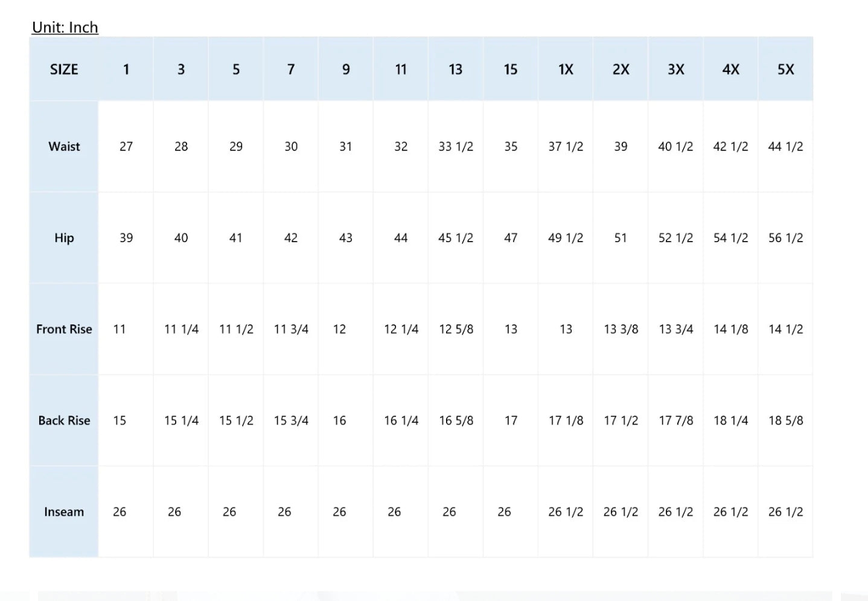Select waist value 33 1/2
The height and width of the screenshot is (601, 868).
456,147
